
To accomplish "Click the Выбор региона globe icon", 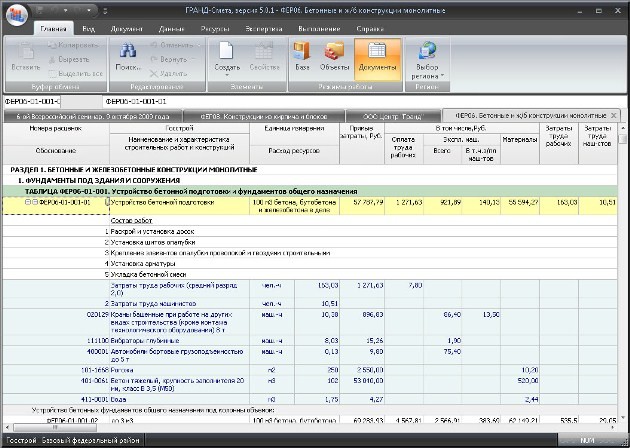I will pyautogui.click(x=427, y=52).
